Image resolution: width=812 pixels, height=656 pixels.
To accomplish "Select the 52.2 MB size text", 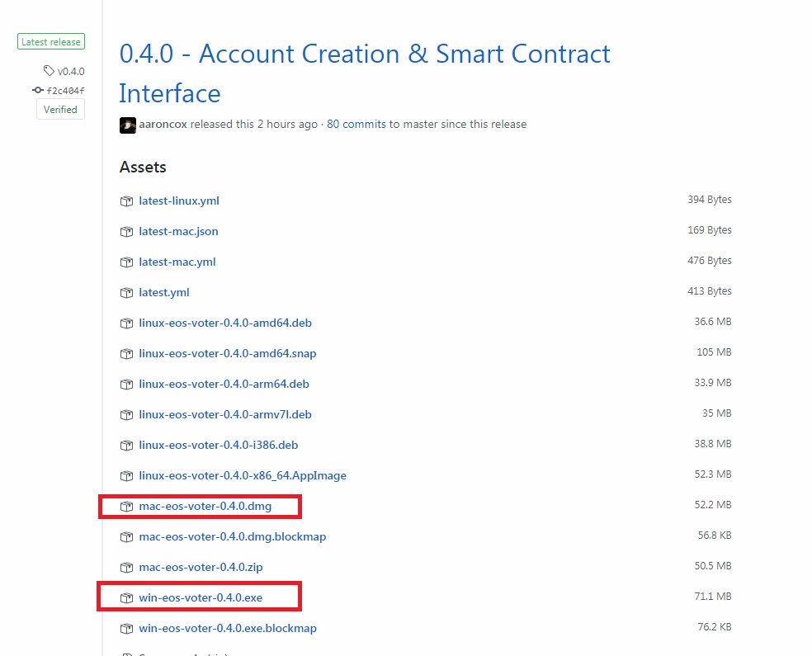I will (713, 505).
